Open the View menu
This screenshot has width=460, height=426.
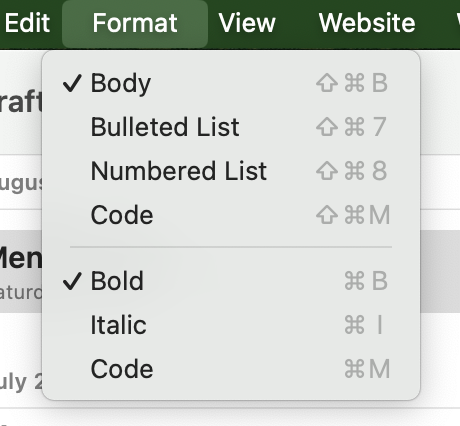[x=247, y=23]
